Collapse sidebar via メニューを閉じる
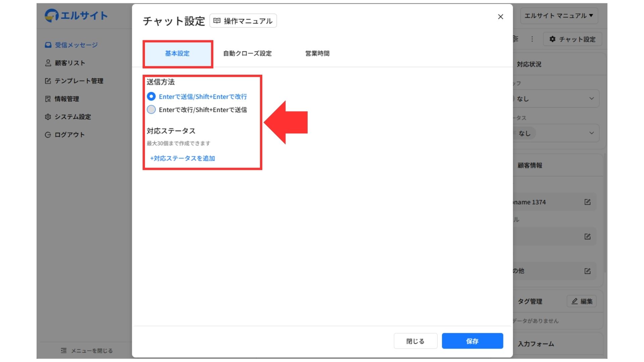Viewport: 644px width, 362px height. pyautogui.click(x=87, y=351)
